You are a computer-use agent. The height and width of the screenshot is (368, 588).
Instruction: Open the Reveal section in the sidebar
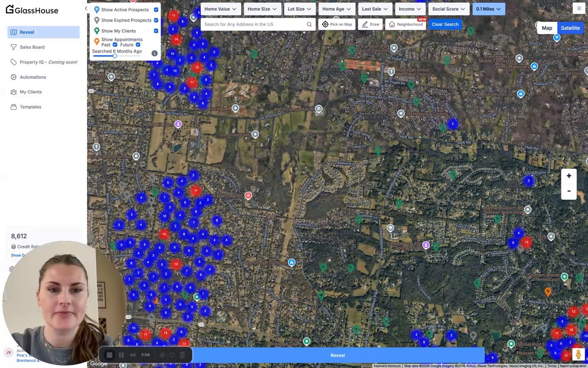[44, 32]
